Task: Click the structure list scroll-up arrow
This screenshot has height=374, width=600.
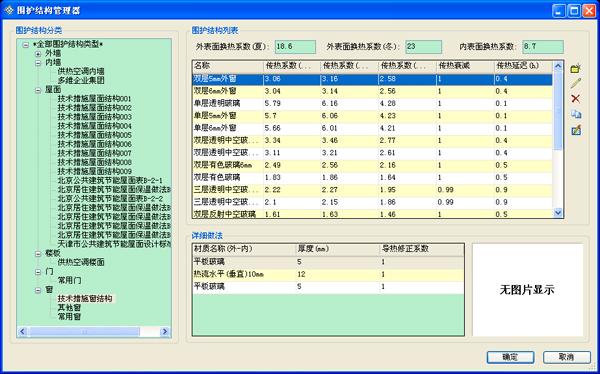Action: [558, 66]
